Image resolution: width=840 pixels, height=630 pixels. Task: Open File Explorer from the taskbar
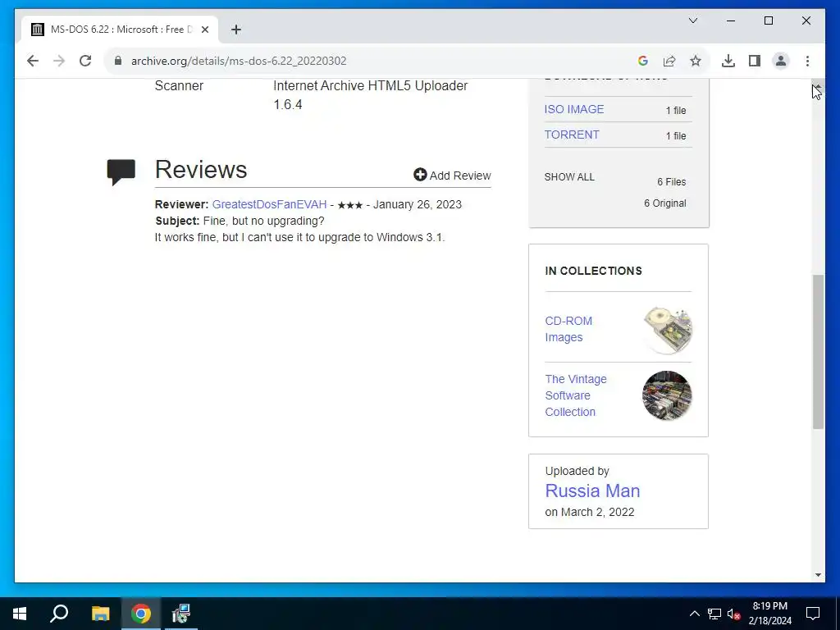pyautogui.click(x=100, y=614)
